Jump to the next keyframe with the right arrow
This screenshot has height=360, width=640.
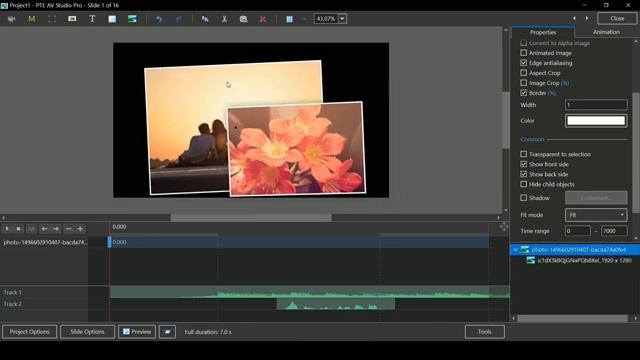pos(56,229)
